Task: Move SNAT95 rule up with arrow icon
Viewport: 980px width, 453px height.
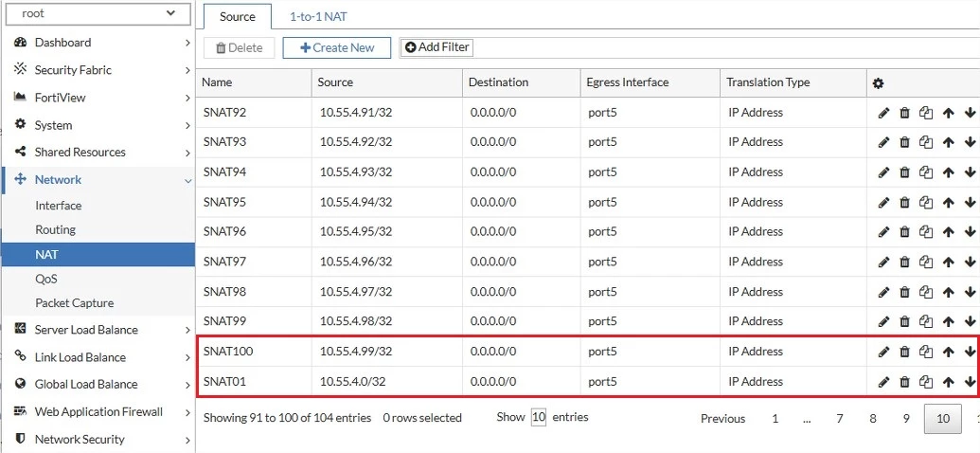Action: pos(948,202)
